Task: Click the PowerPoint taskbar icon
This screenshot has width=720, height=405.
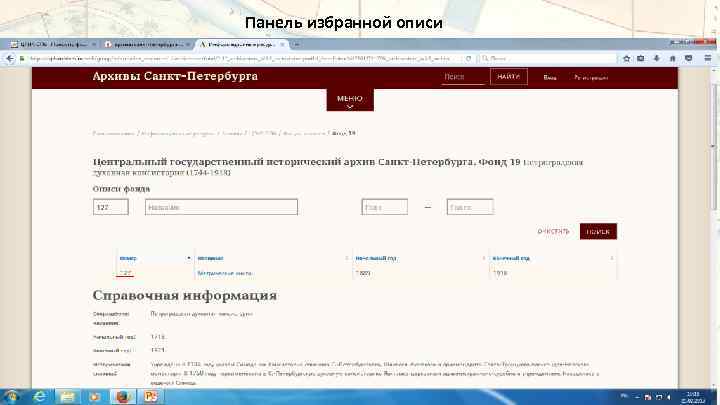Action: (151, 396)
